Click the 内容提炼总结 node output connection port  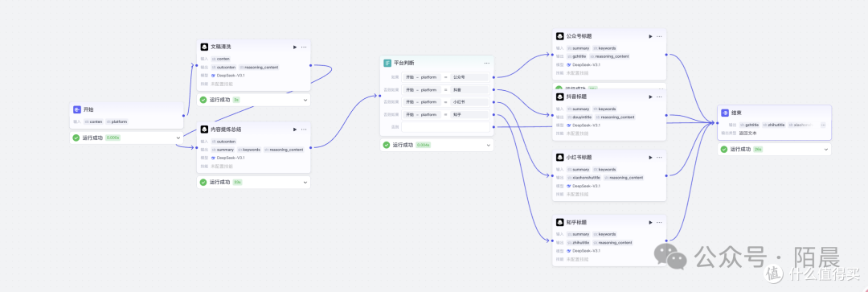click(310, 147)
